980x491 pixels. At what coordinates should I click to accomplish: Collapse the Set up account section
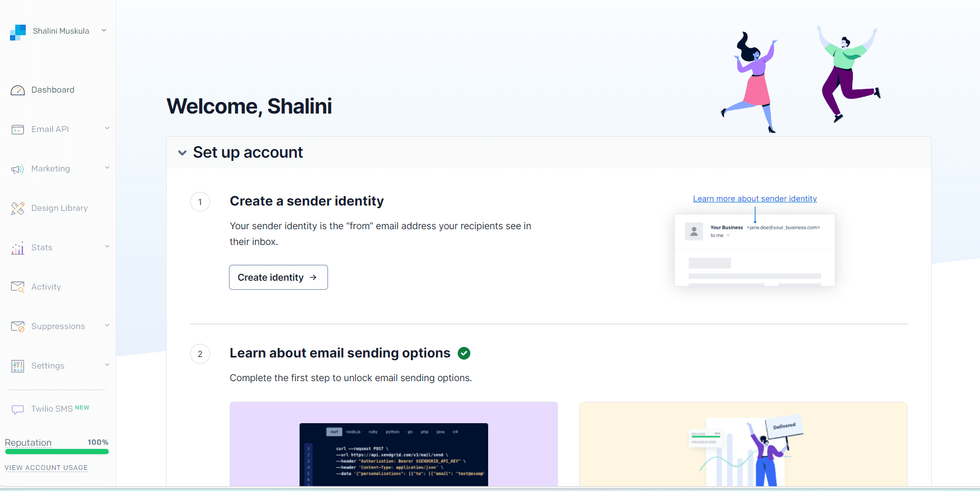[182, 153]
